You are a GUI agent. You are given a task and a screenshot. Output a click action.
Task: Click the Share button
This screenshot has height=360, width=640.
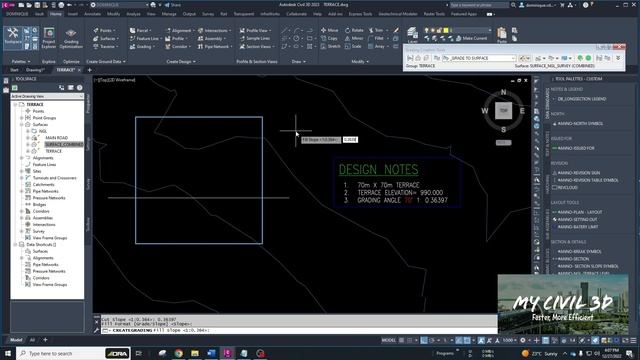pos(173,5)
